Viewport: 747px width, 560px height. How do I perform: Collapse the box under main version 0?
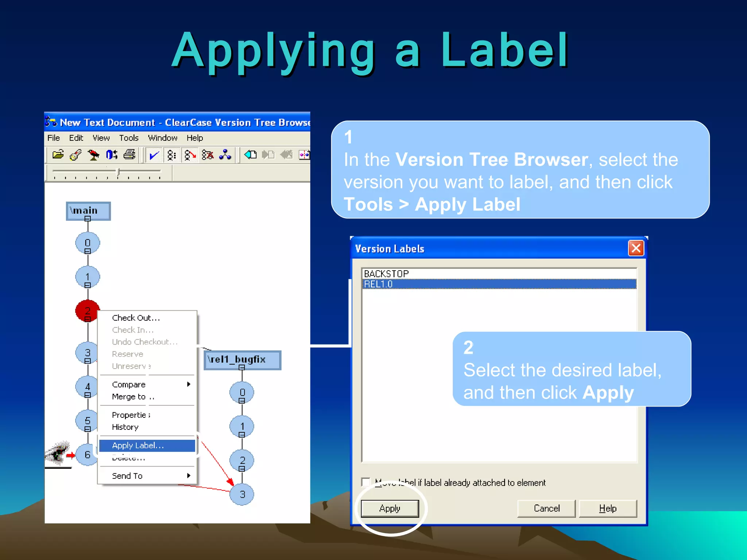click(x=88, y=251)
